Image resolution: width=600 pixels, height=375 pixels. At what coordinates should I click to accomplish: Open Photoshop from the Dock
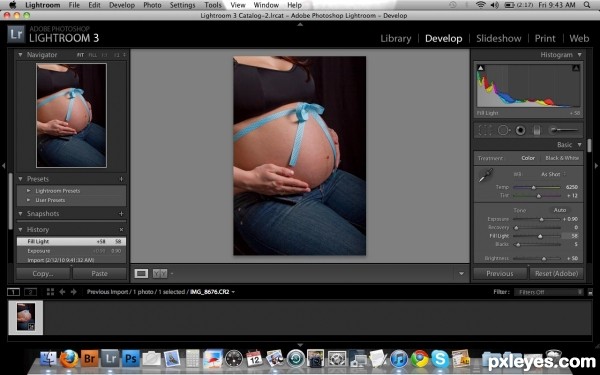click(131, 359)
